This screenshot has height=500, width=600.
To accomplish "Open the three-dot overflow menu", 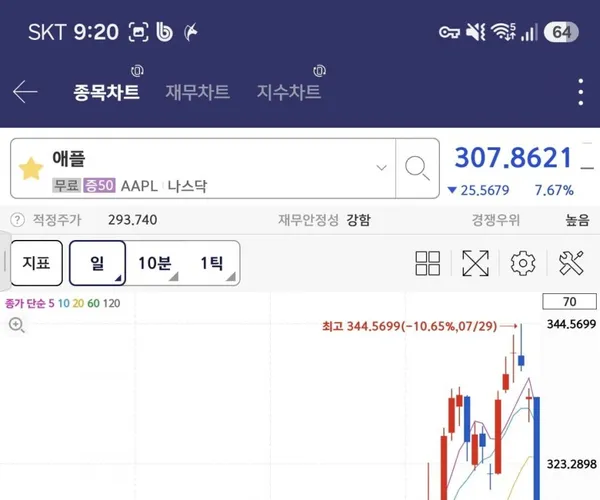I will coord(581,92).
